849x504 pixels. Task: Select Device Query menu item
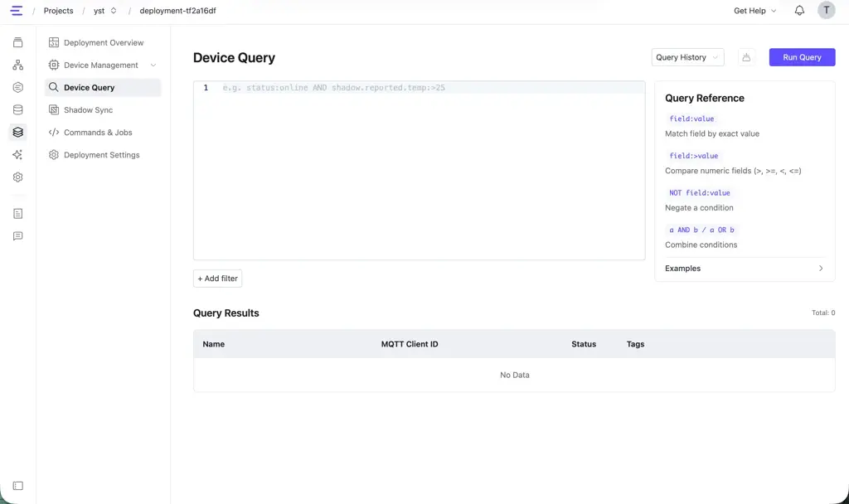pyautogui.click(x=103, y=87)
